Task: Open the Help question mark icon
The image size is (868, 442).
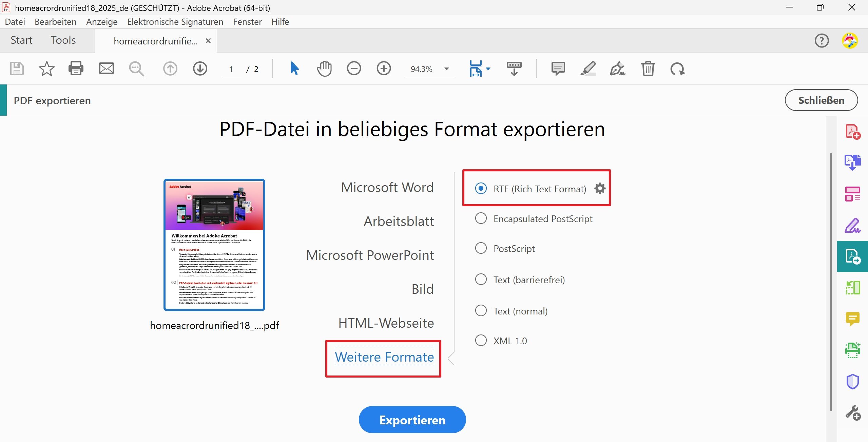Action: click(822, 41)
